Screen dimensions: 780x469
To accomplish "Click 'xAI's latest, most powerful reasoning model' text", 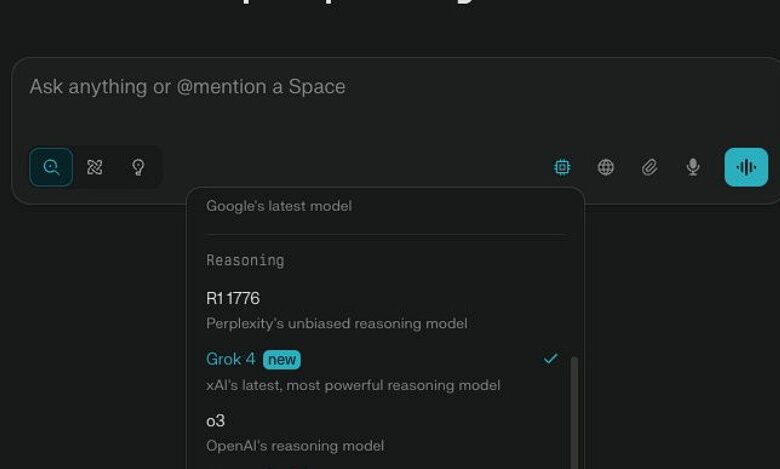I will coord(353,385).
